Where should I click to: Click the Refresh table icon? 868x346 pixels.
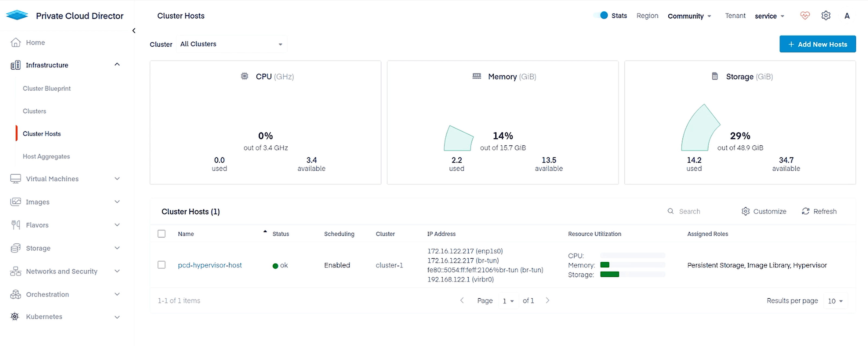805,211
